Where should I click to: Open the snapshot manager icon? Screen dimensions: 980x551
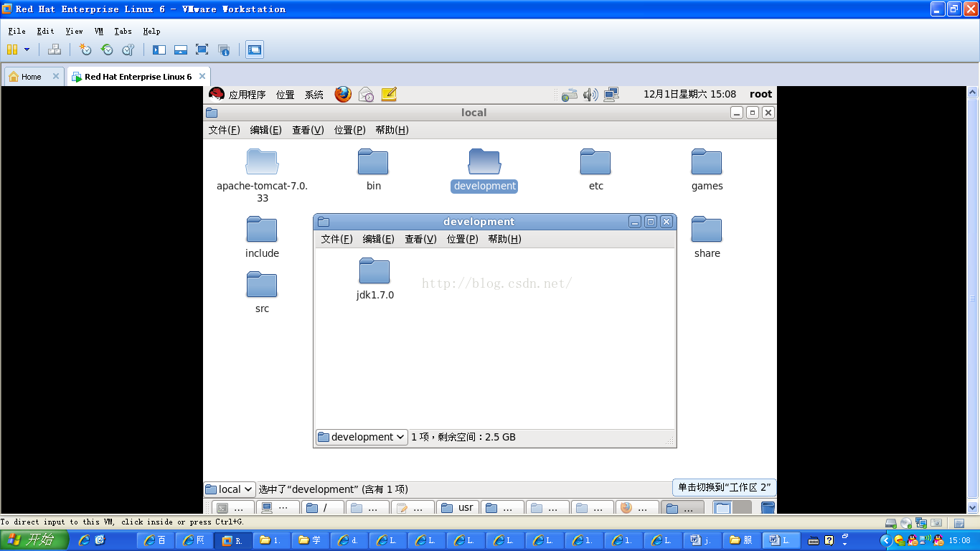[x=128, y=50]
